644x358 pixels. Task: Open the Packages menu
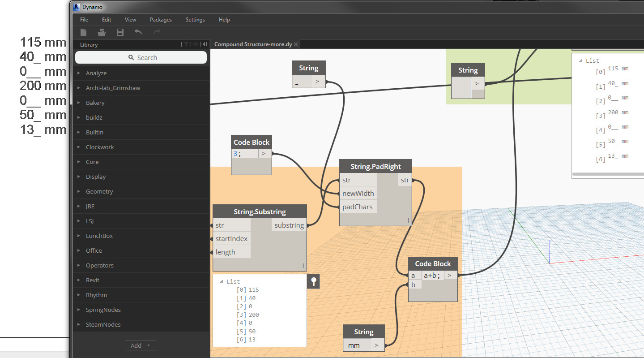point(161,20)
